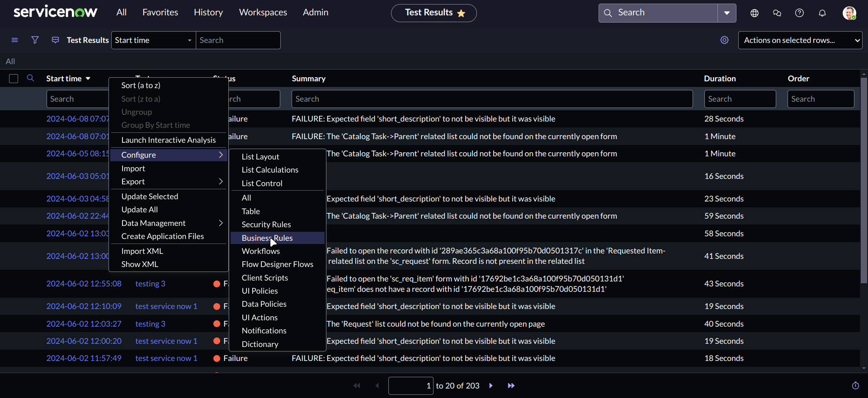The width and height of the screenshot is (868, 398).
Task: Click the Summary column search field
Action: (x=492, y=99)
